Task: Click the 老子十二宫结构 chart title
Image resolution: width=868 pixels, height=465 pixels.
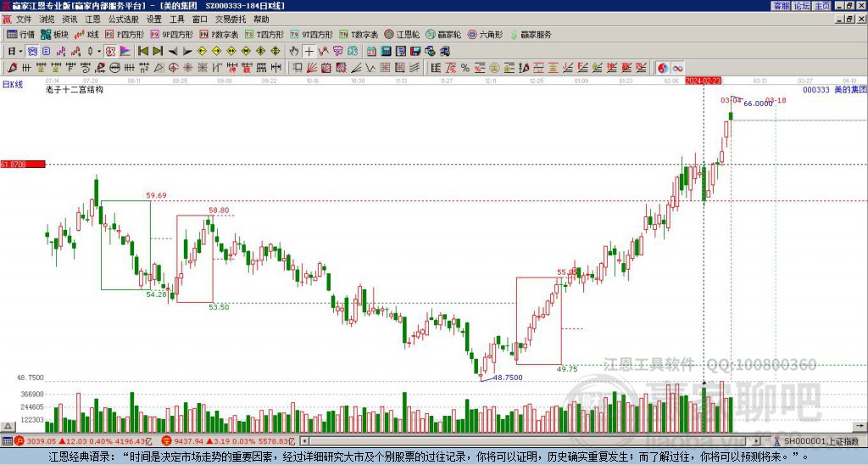Action: click(75, 89)
